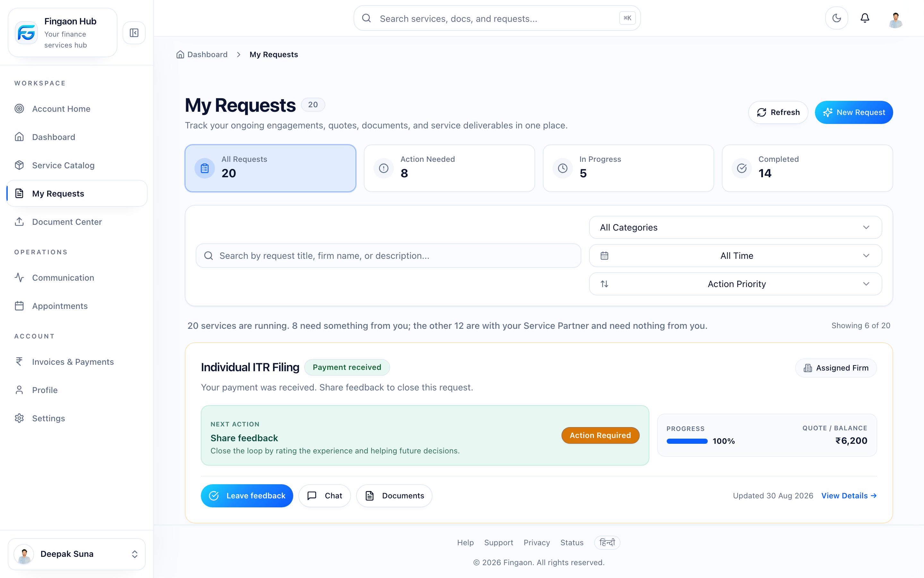Open Action Priority sort dropdown

pos(735,284)
